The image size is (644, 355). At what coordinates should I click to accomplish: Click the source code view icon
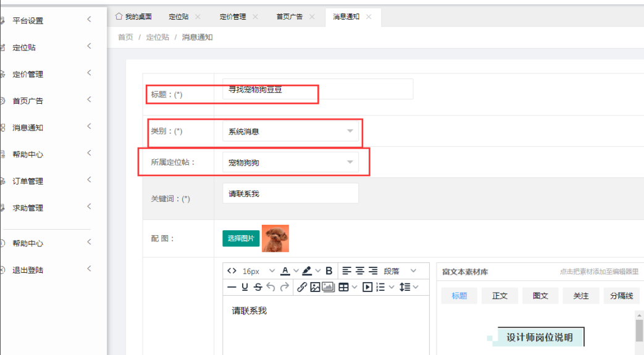(232, 271)
